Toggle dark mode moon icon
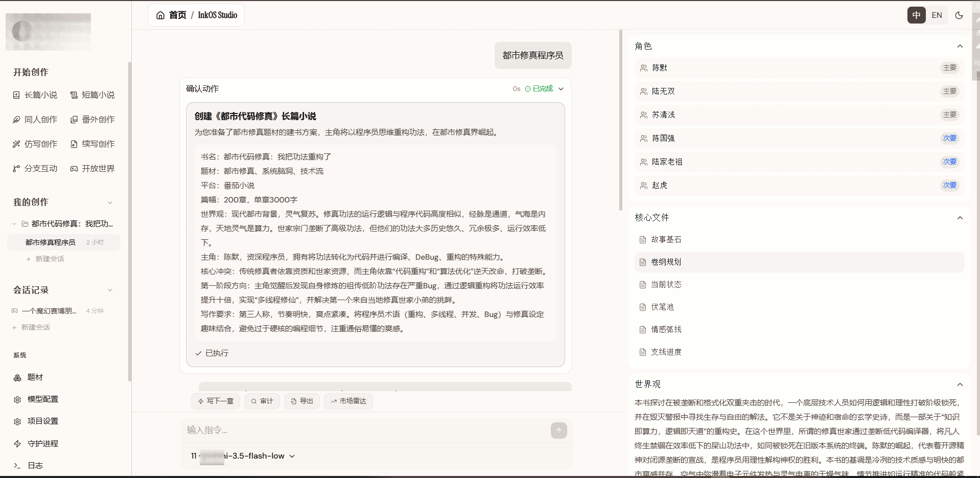The height and width of the screenshot is (478, 980). point(959,15)
